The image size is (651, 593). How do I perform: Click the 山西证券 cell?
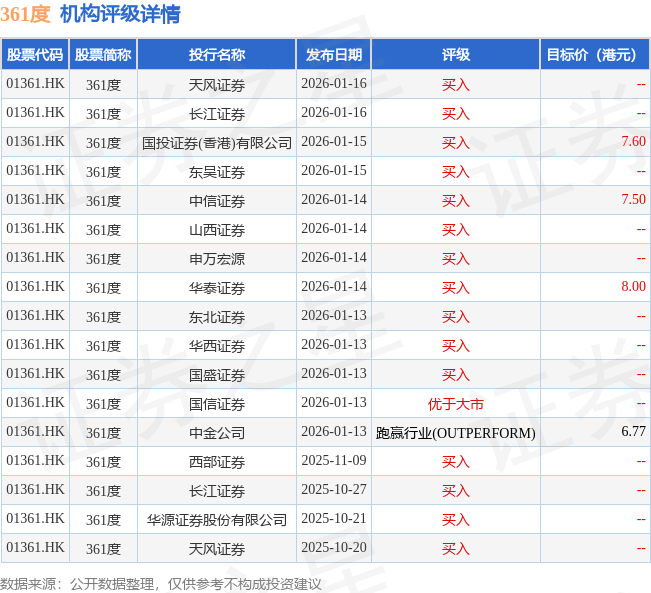tap(217, 230)
